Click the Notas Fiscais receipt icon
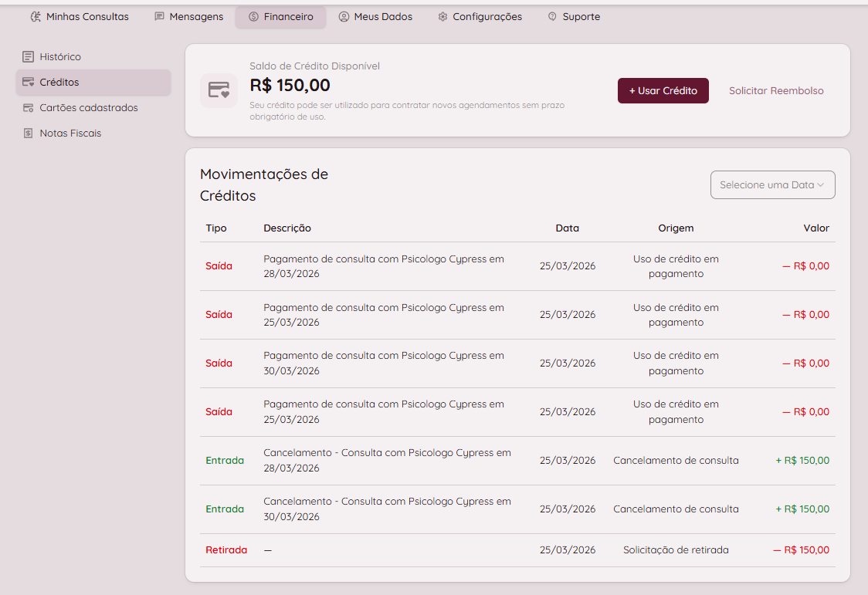868x595 pixels. click(x=29, y=134)
